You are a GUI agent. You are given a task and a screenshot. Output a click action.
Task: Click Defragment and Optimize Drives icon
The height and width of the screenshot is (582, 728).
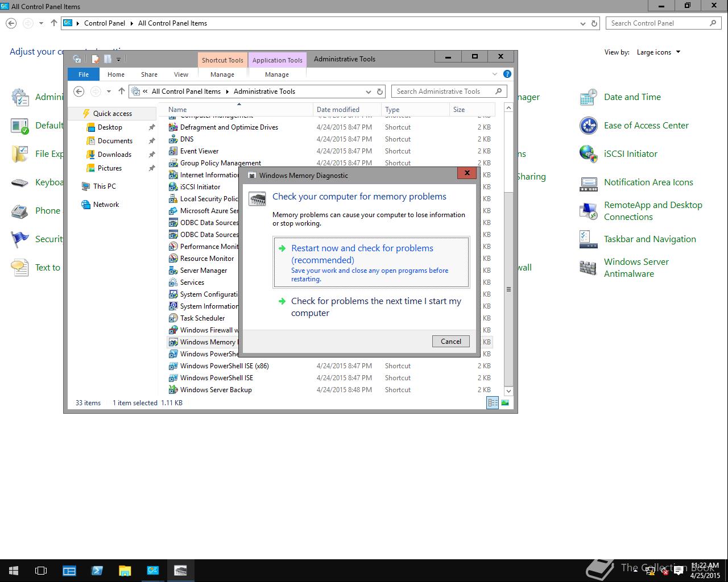point(173,127)
